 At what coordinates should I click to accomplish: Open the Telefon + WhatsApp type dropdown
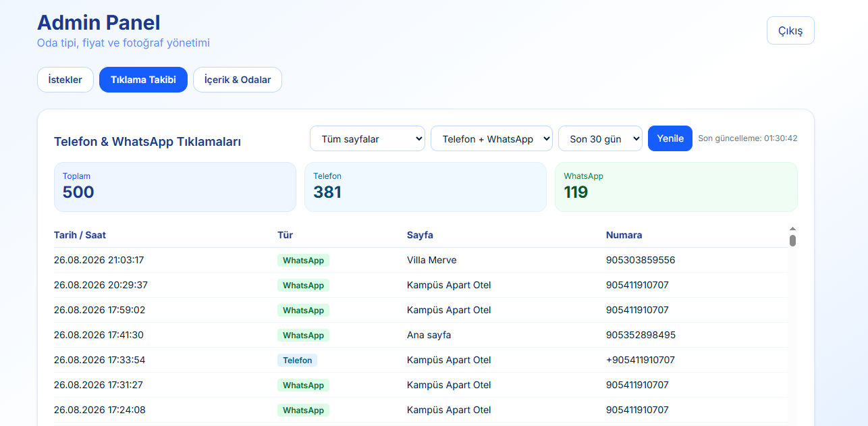point(491,138)
